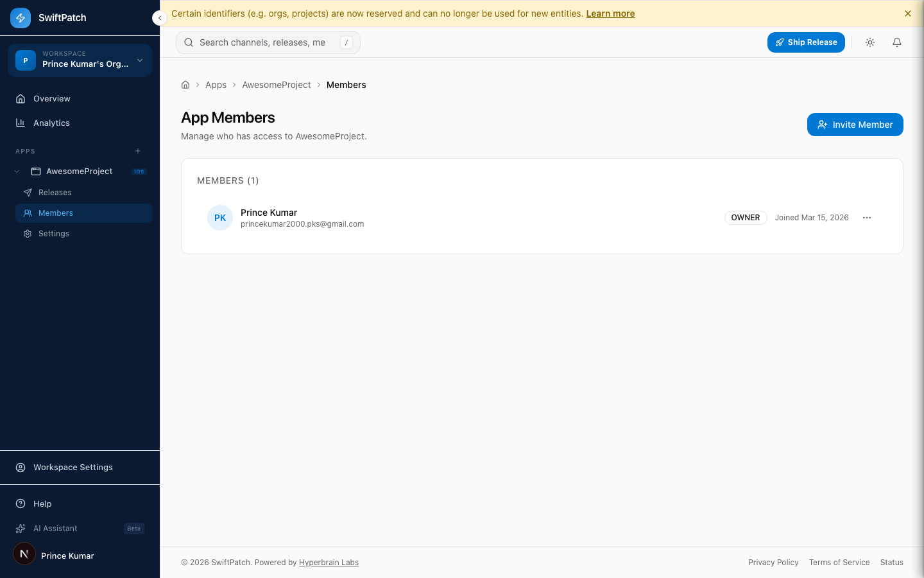Open Analytics from the sidebar

point(51,123)
